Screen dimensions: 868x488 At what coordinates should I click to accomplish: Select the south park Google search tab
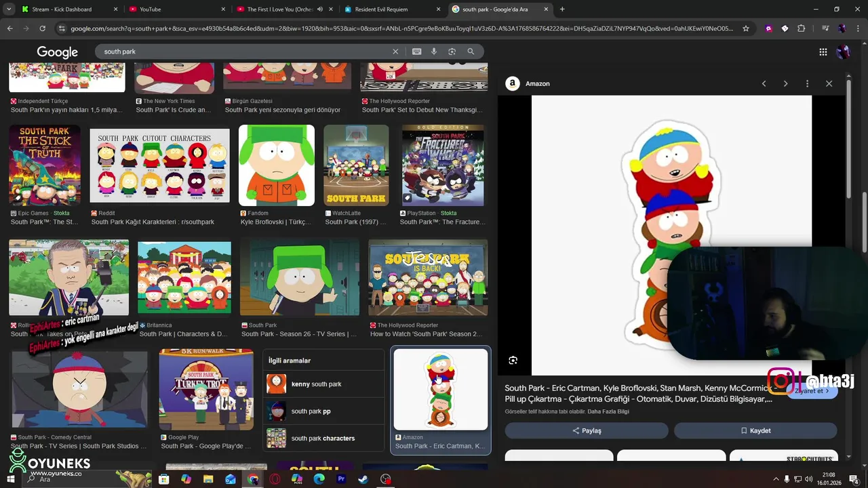tap(500, 9)
